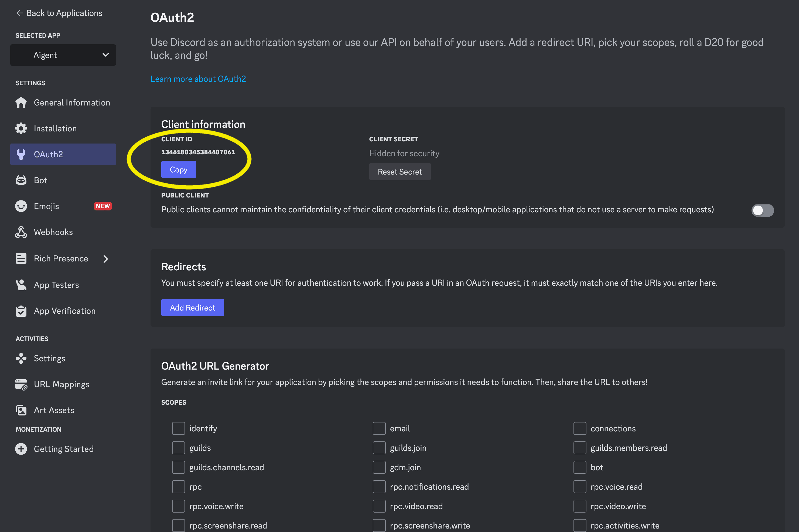Image resolution: width=799 pixels, height=532 pixels.
Task: Click the Webhooks icon in sidebar
Action: (21, 232)
